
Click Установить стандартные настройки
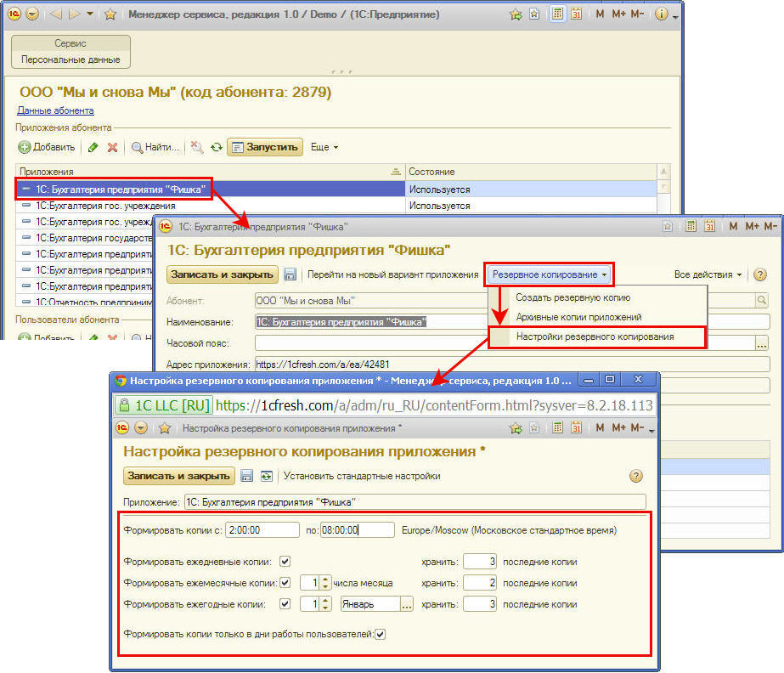click(362, 476)
